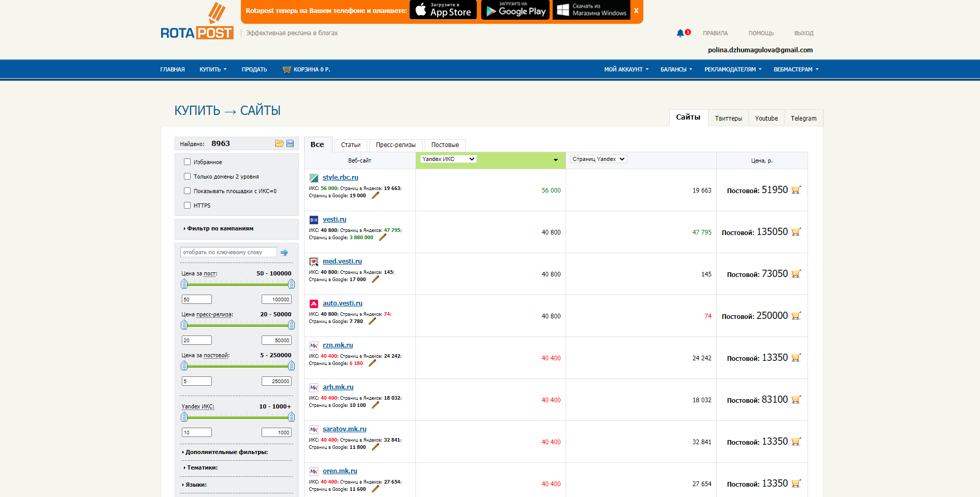
Task: Open the КУПИТЬ navigation dropdown
Action: click(213, 69)
